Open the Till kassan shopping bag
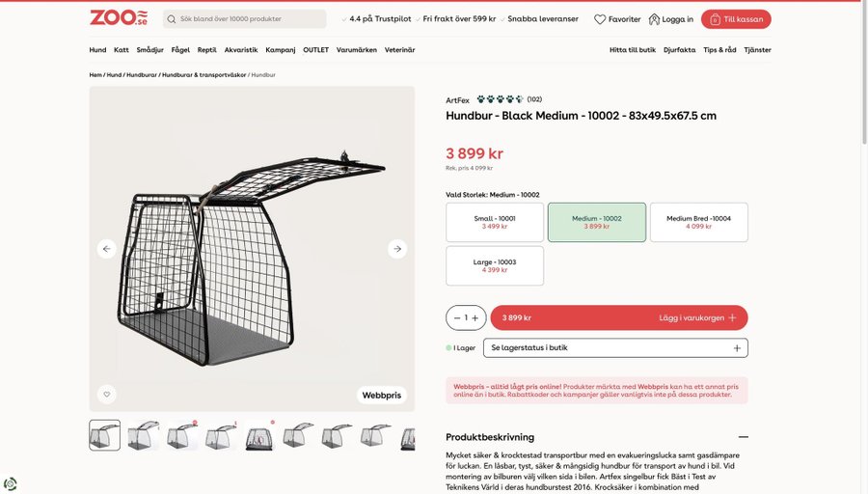The width and height of the screenshot is (868, 494). 715,19
